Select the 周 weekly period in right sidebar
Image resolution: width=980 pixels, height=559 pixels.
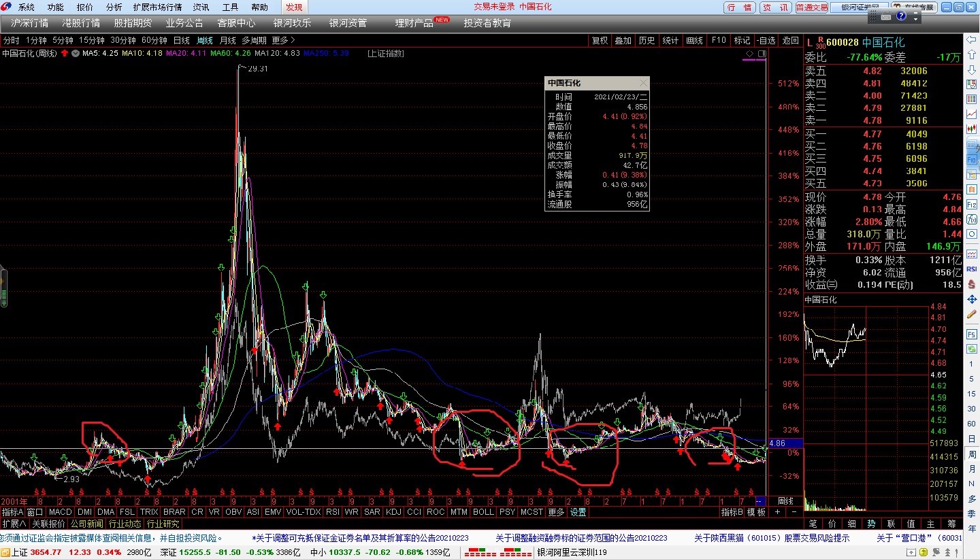pos(972,454)
